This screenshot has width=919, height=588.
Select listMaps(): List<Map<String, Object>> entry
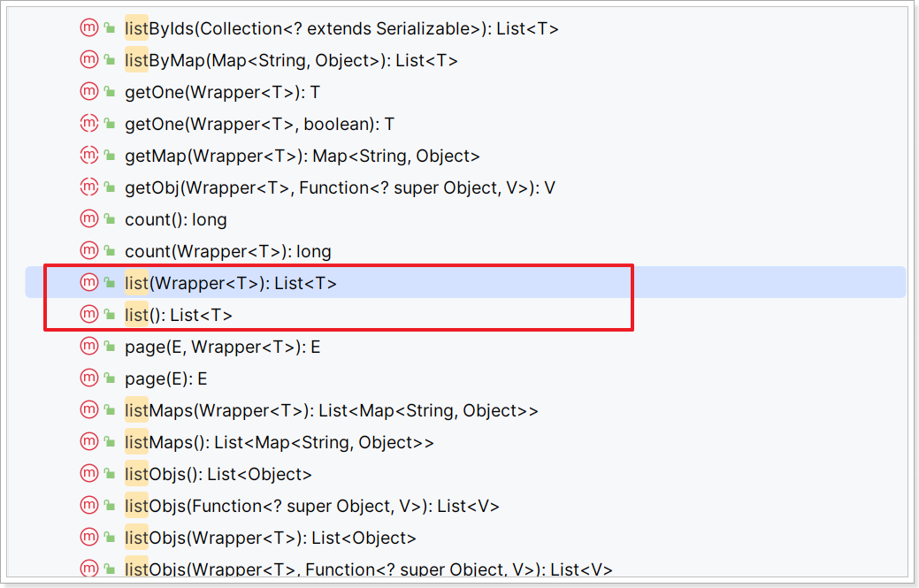click(280, 442)
